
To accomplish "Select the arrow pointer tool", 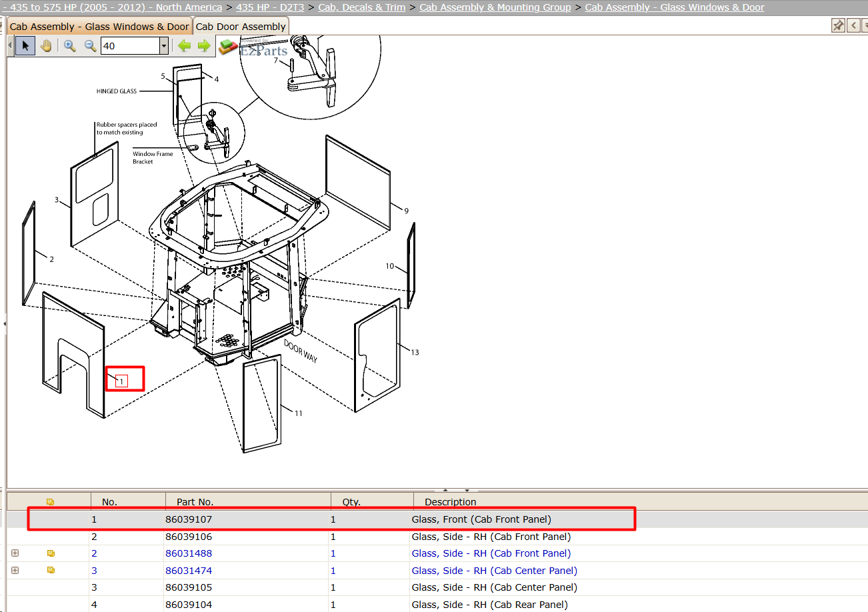I will [x=25, y=46].
